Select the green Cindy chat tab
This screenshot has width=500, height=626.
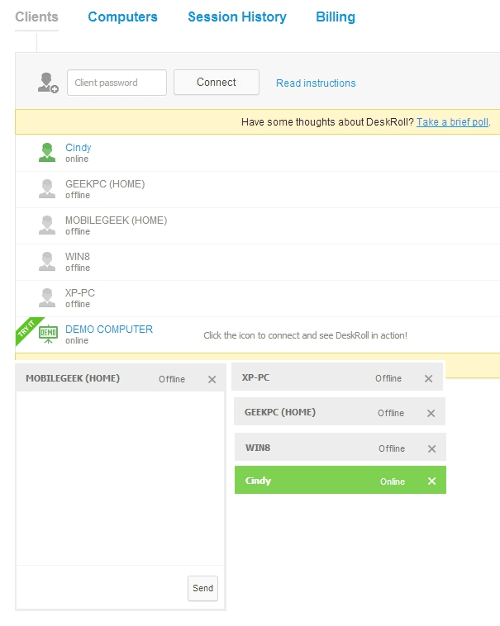click(x=340, y=480)
